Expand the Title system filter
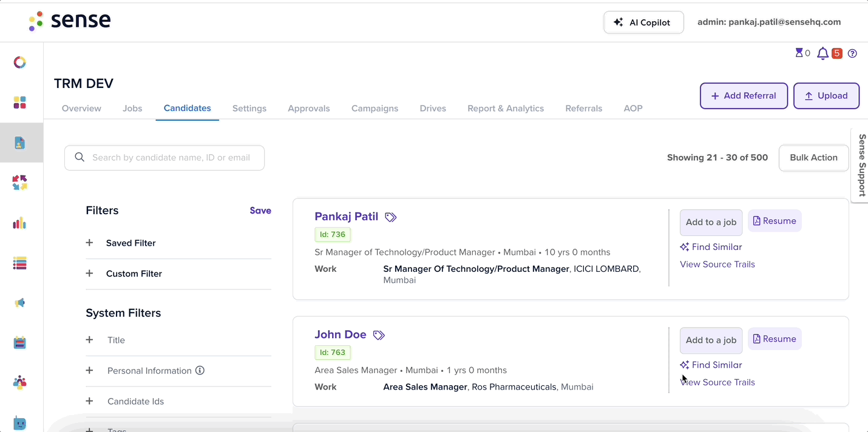 click(178, 340)
